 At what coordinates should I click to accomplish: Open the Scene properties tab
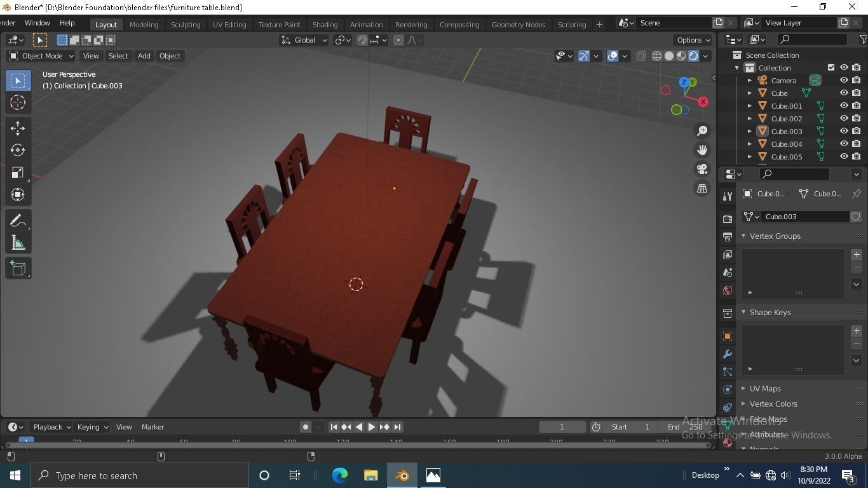pos(728,272)
